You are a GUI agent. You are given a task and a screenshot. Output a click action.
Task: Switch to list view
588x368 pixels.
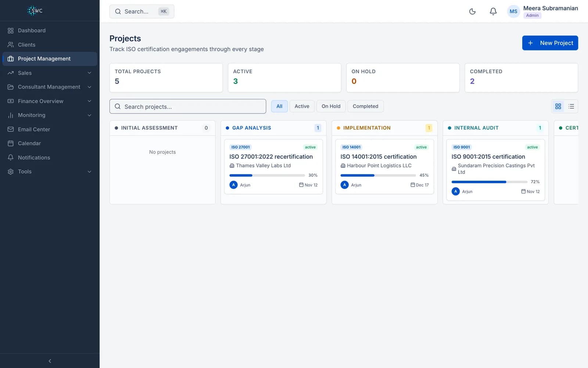tap(571, 106)
